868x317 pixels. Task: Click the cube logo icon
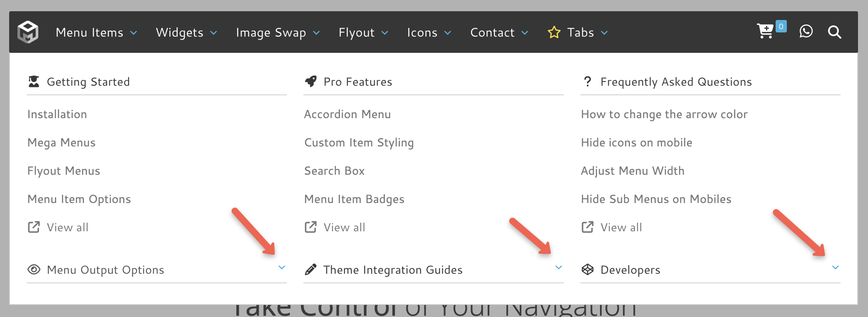coord(28,32)
